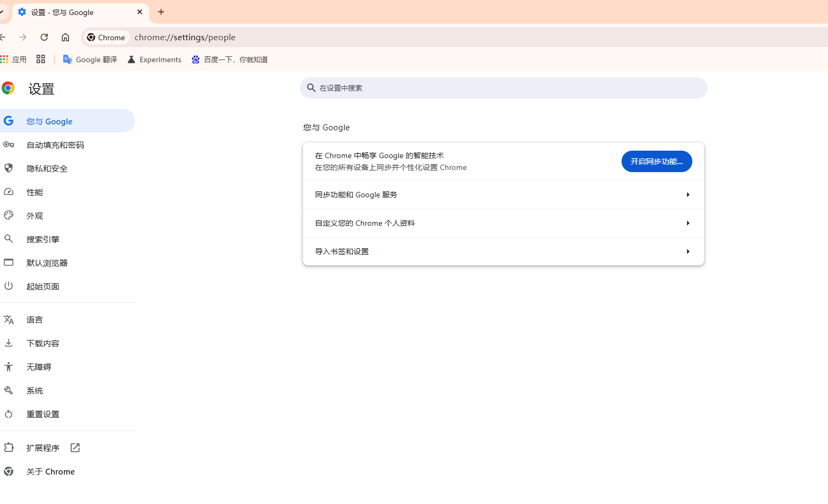828x504 pixels.
Task: Open 性能 settings section
Action: coord(67,192)
